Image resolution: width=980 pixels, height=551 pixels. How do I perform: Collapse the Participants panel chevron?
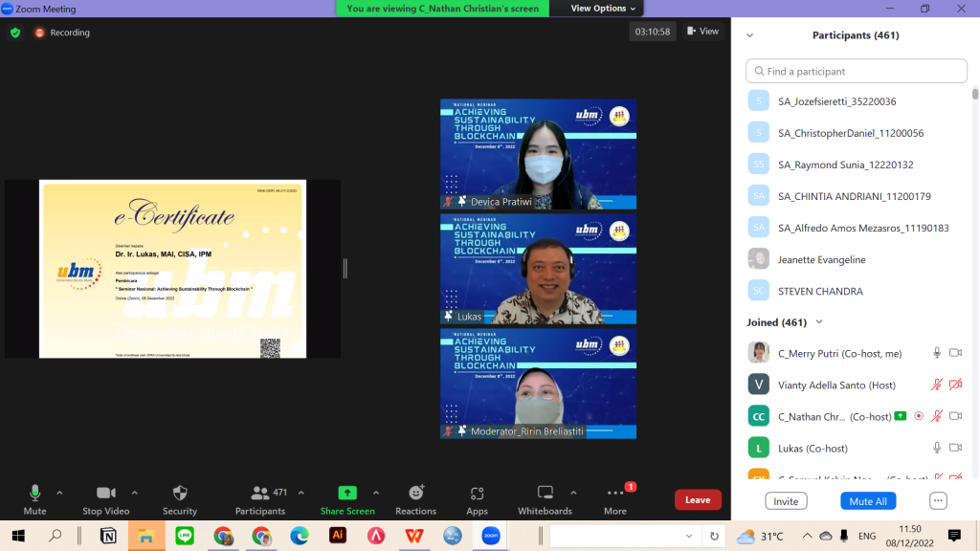pyautogui.click(x=750, y=35)
